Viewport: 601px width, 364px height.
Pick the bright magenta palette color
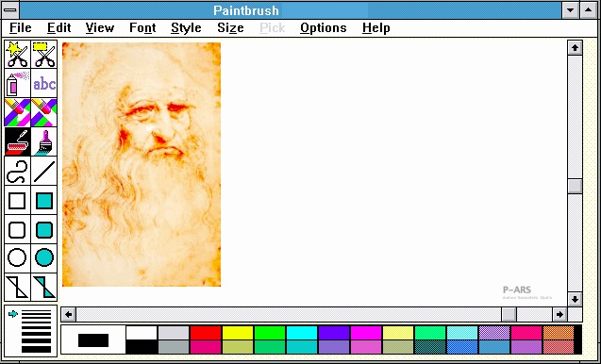click(366, 333)
